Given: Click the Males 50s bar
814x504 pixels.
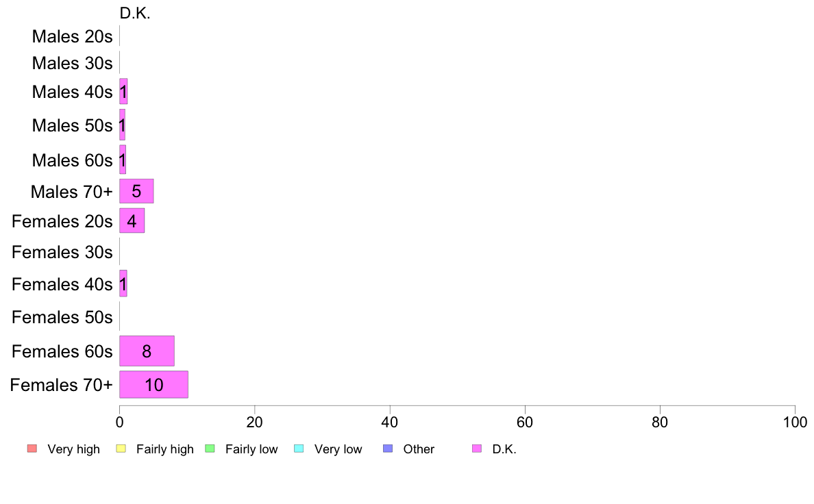Looking at the screenshot, I should click(x=123, y=125).
